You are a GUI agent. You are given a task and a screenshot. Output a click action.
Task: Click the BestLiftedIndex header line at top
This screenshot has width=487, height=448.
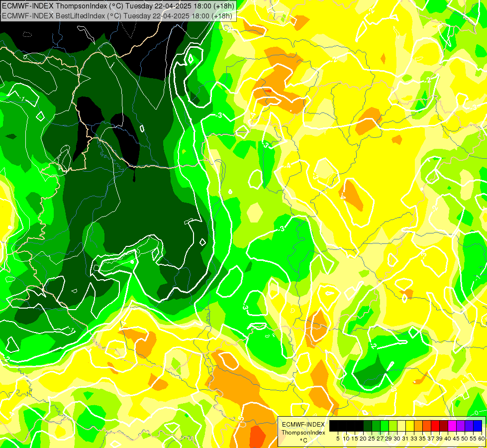[117, 16]
